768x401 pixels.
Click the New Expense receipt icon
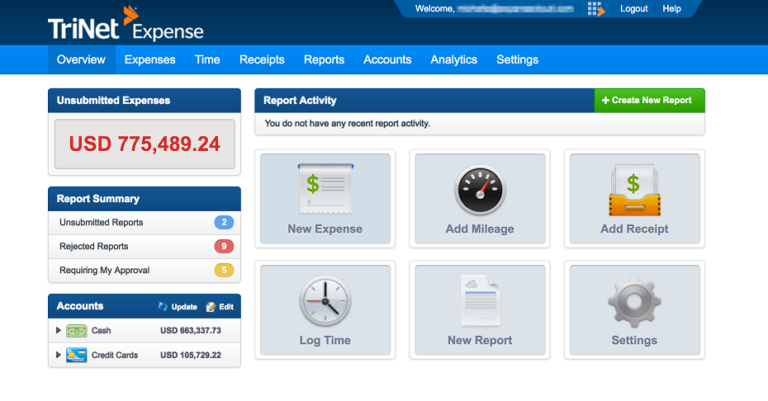click(x=325, y=187)
